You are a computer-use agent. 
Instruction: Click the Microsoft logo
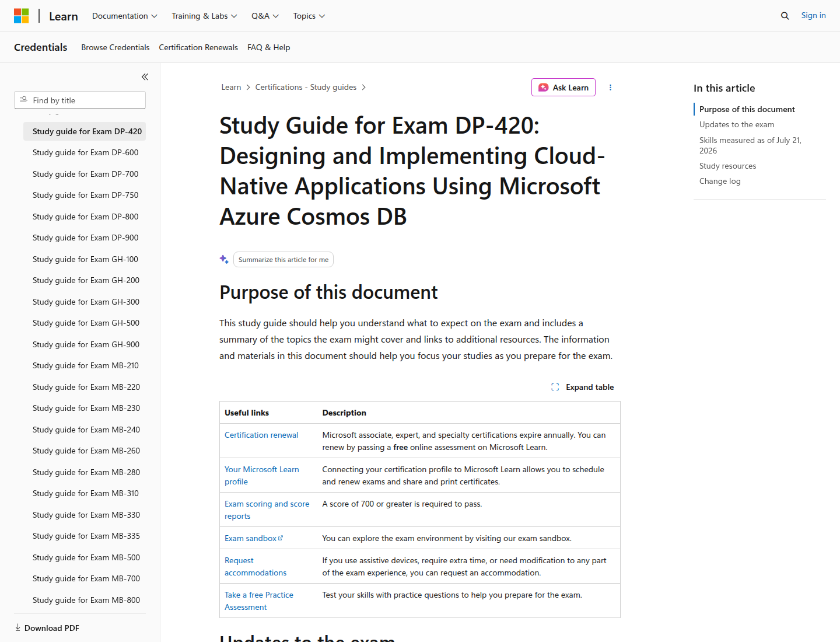[x=22, y=16]
